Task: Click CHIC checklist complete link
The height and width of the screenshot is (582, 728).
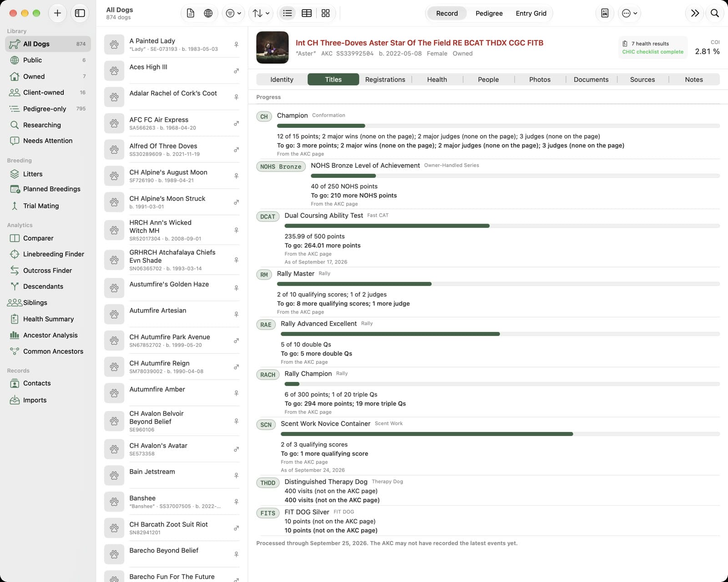Action: pyautogui.click(x=652, y=52)
